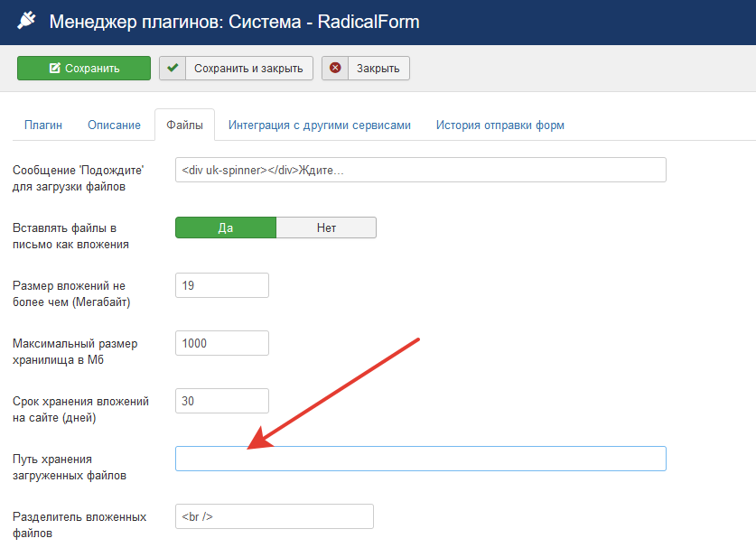The width and height of the screenshot is (756, 557).
Task: Choose Нет for attaching files to email
Action: (326, 228)
